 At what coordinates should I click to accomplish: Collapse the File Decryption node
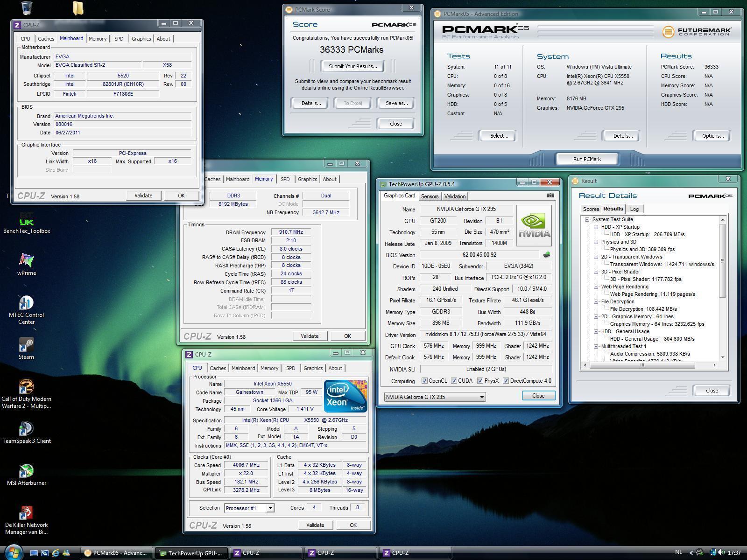point(596,301)
